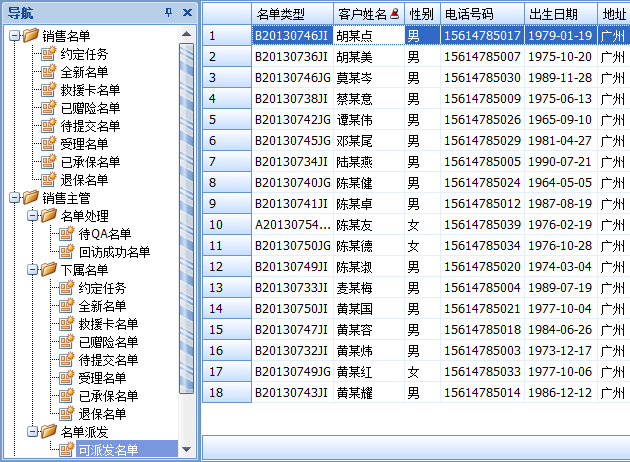Click the list icon beside 待QA名单
630x462 pixels.
[x=67, y=234]
